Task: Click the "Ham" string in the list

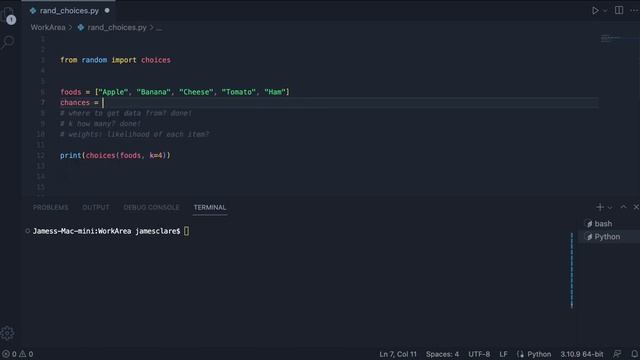Action: click(x=275, y=92)
